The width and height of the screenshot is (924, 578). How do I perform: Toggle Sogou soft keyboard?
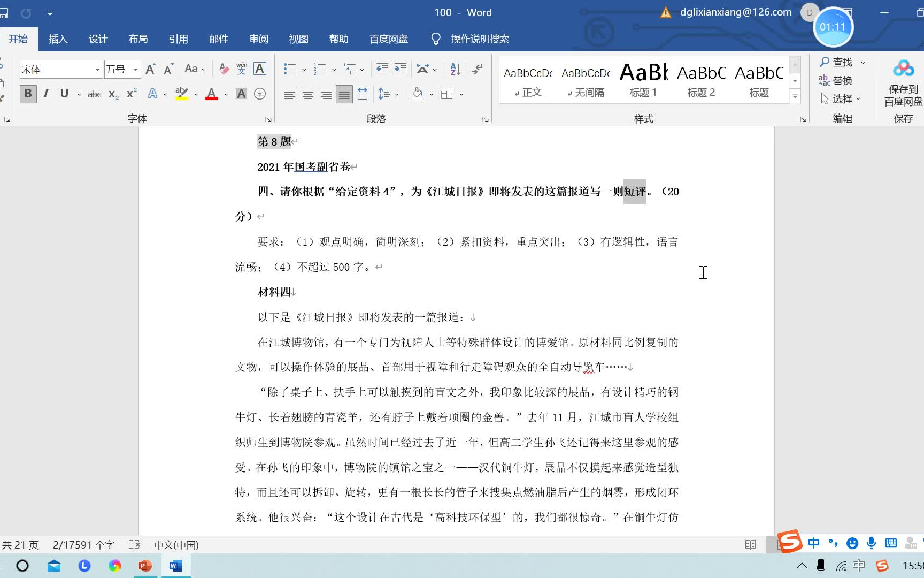(x=891, y=543)
